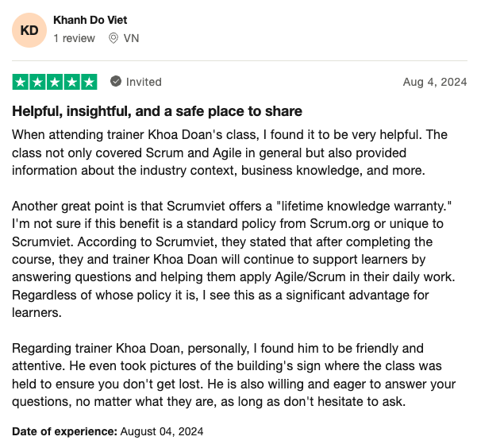Click the fifth green rating star
The width and height of the screenshot is (477, 448).
(x=89, y=82)
